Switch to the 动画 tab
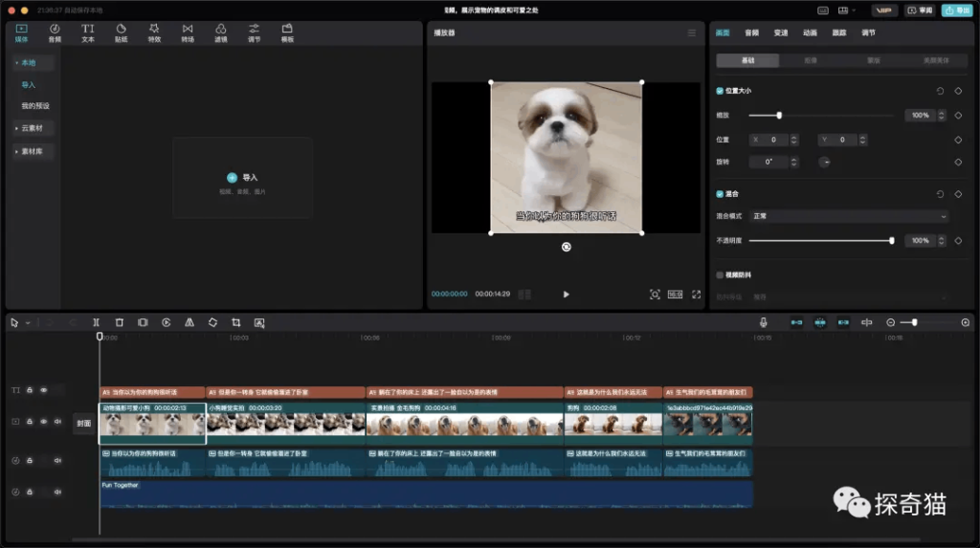The width and height of the screenshot is (980, 548). (x=810, y=33)
